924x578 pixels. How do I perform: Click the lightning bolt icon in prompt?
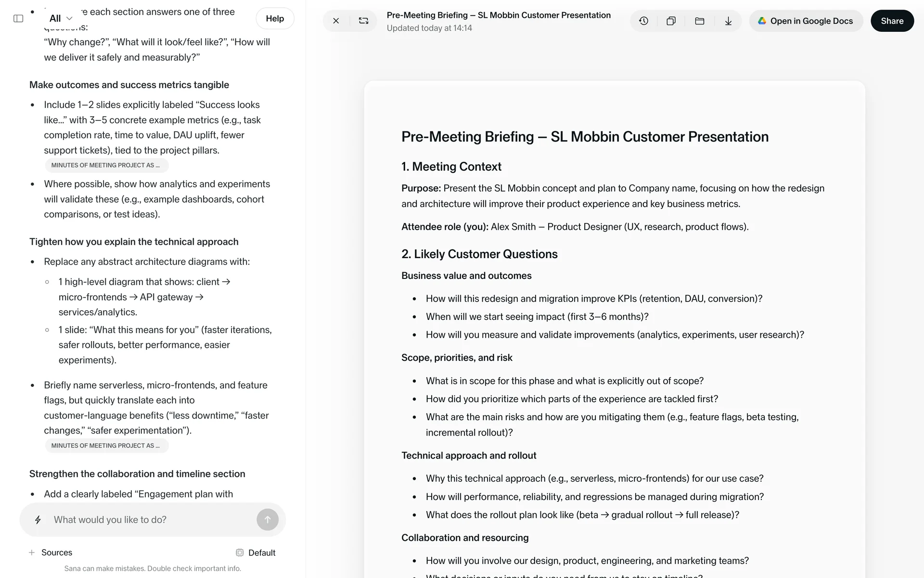pyautogui.click(x=38, y=520)
